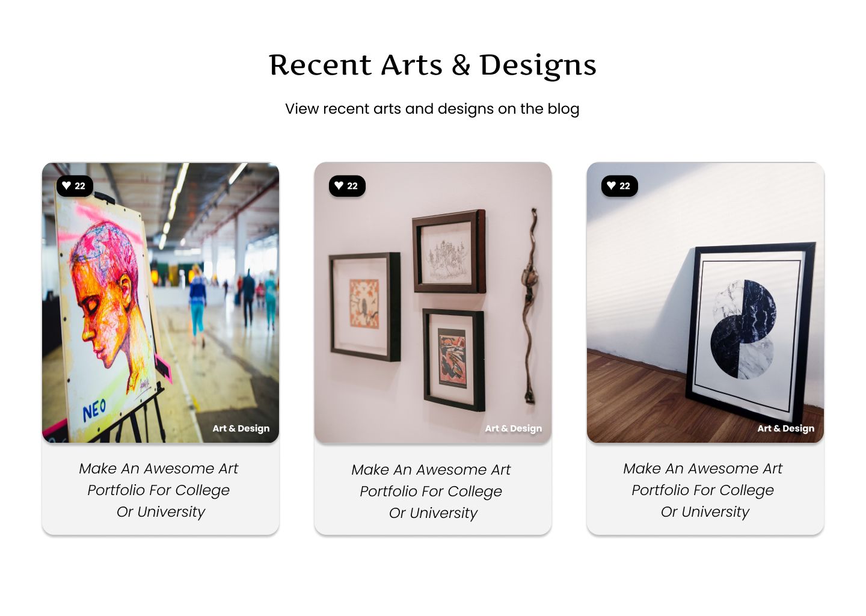The width and height of the screenshot is (866, 616).
Task: Select the Art & Design label on middle card
Action: [x=514, y=428]
